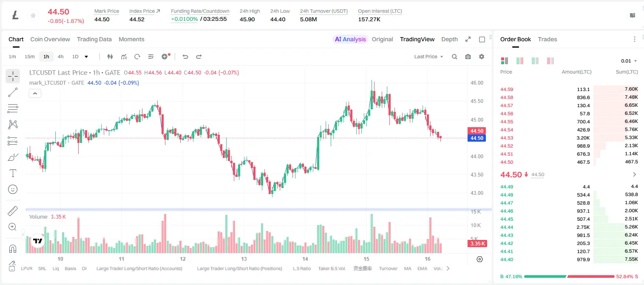Open the emoji sticker tool
Viewport: 644px width, 285px height.
(13, 189)
